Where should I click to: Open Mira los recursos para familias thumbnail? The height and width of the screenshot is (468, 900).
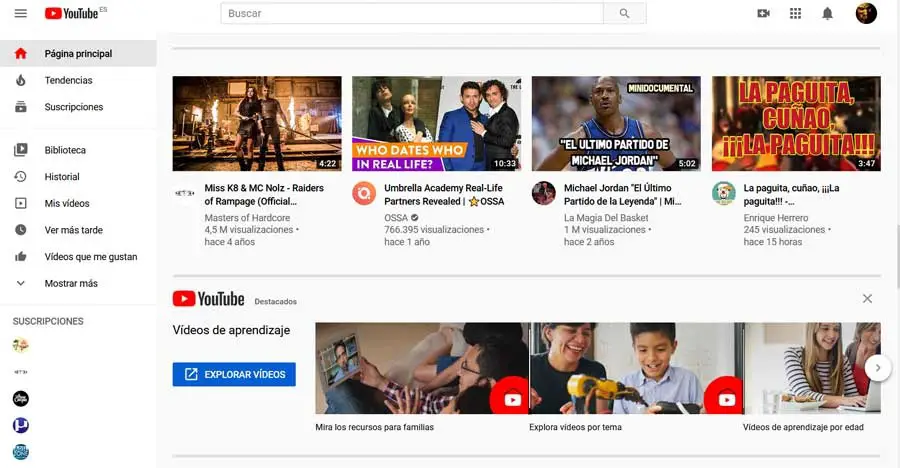pyautogui.click(x=422, y=368)
